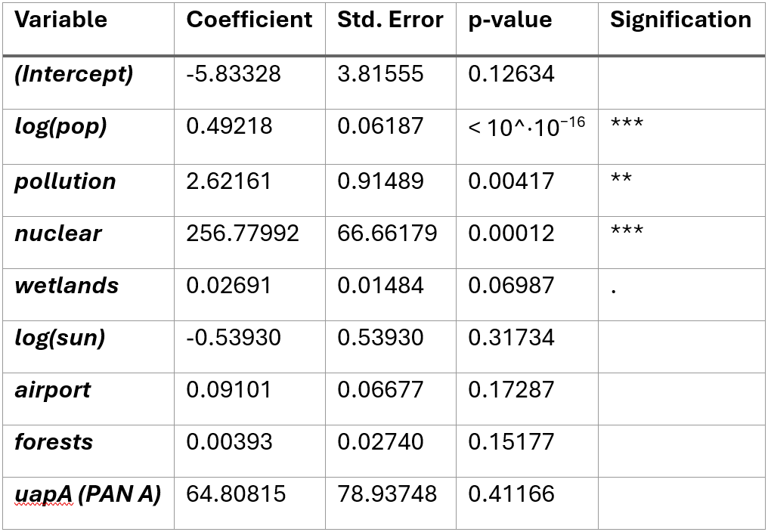Click the uapA standard error 78.93748

(x=387, y=494)
